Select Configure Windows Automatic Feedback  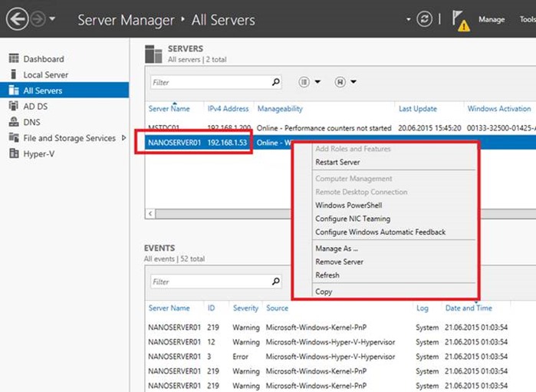pos(380,232)
